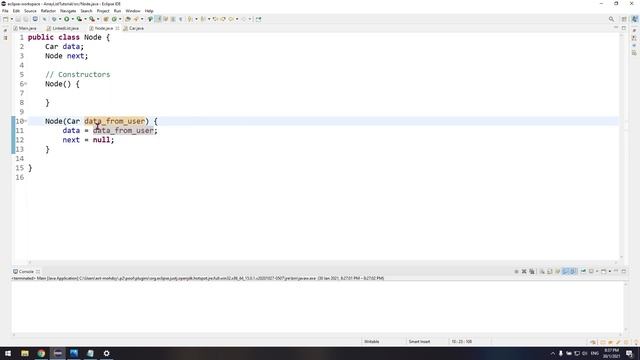Open the Settings gear taskbar icon
The width and height of the screenshot is (640, 360).
pyautogui.click(x=106, y=353)
